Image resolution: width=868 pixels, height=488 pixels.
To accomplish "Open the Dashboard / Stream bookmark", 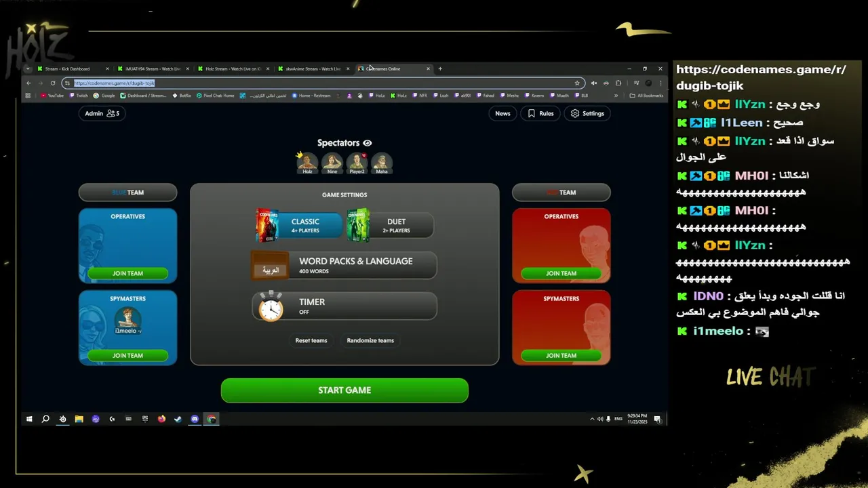I will (x=144, y=96).
